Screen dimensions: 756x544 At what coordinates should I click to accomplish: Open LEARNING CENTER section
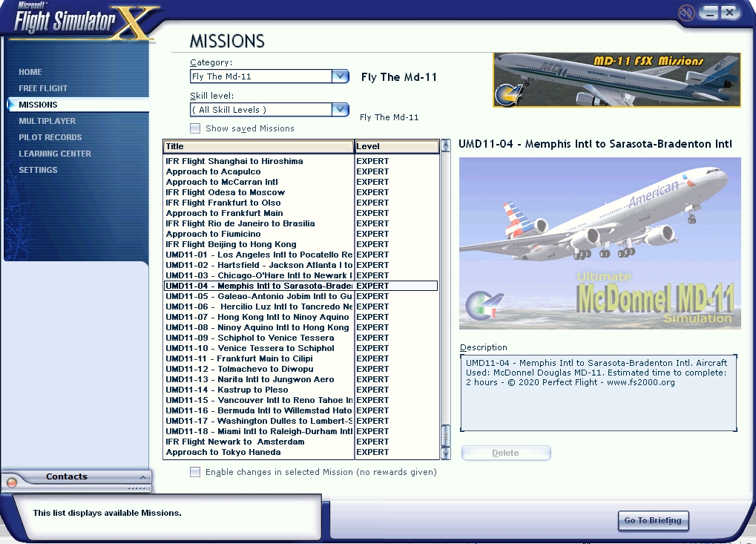(x=55, y=154)
